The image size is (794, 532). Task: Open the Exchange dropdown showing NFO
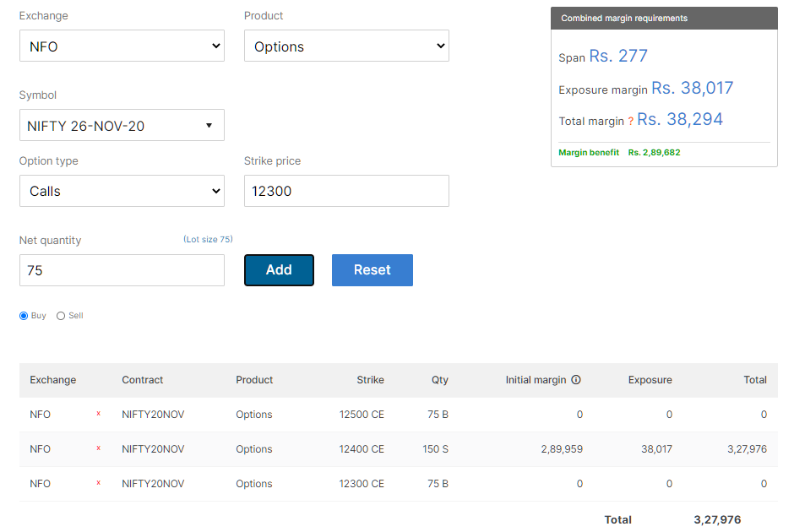click(x=122, y=46)
